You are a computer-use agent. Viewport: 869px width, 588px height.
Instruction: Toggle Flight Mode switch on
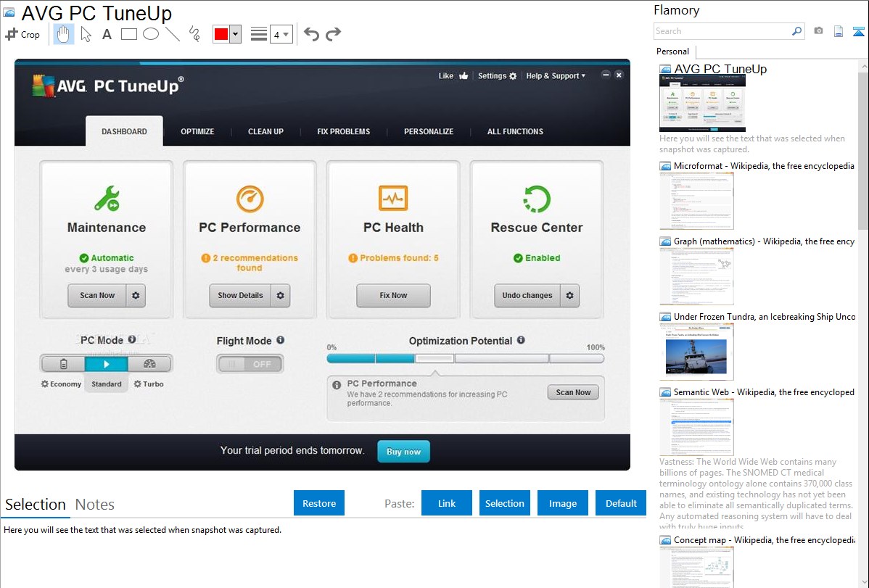pyautogui.click(x=250, y=364)
